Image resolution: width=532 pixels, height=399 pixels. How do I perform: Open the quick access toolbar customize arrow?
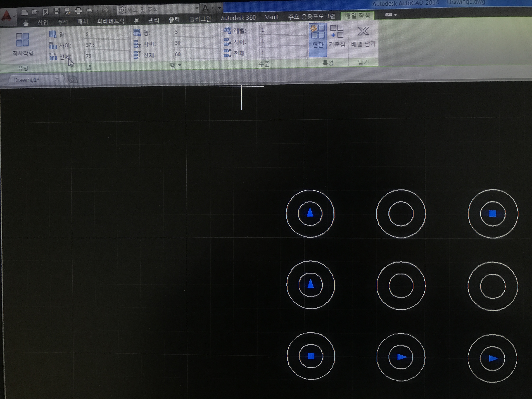tap(219, 8)
